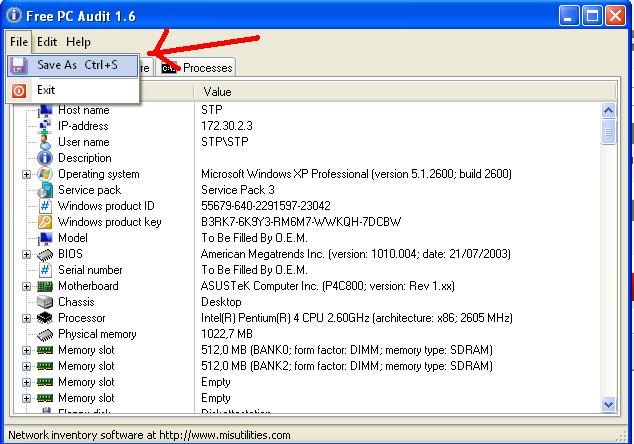Select the User name row label
Screen dimensions: 634x444
tap(84, 142)
